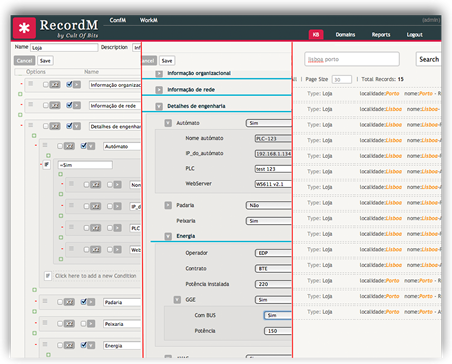Click the green plus below the Informação organizacional row
Screen dimensions: 452x364
click(20, 94)
